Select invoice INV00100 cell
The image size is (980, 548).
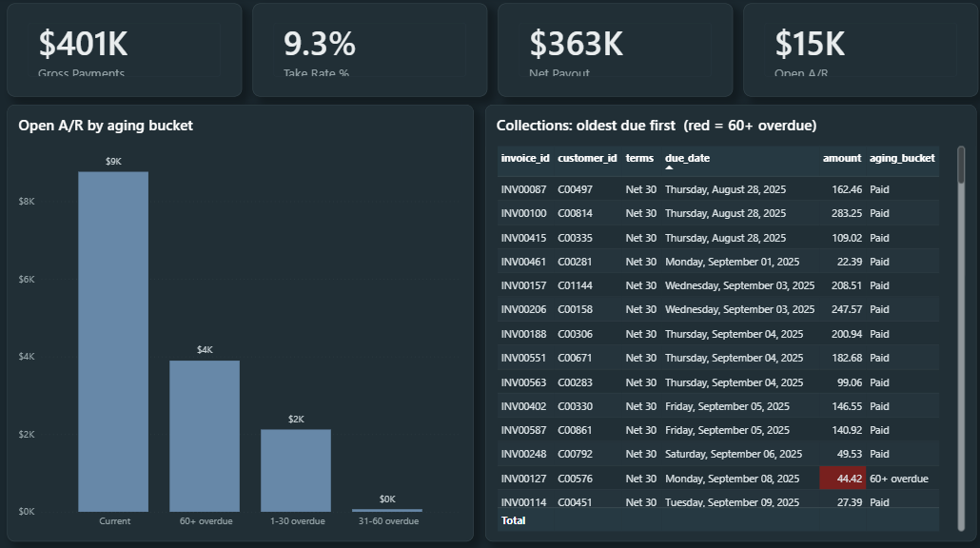(523, 213)
